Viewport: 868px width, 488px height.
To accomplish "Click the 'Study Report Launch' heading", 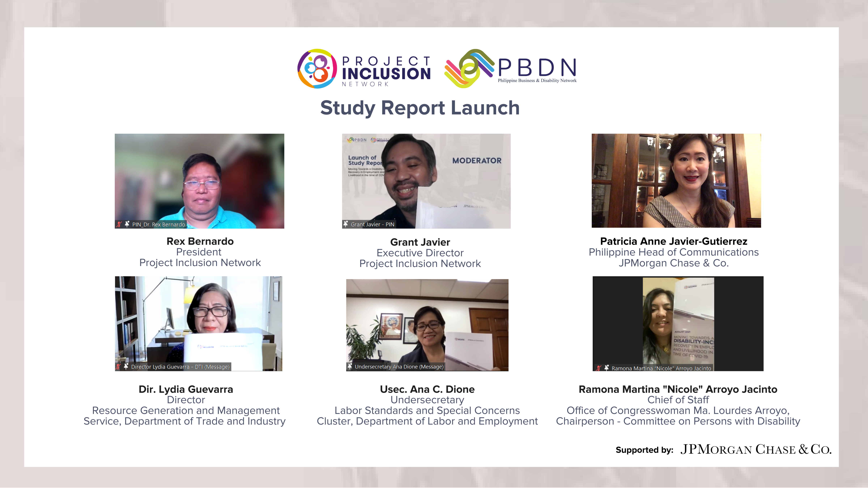I will point(420,108).
